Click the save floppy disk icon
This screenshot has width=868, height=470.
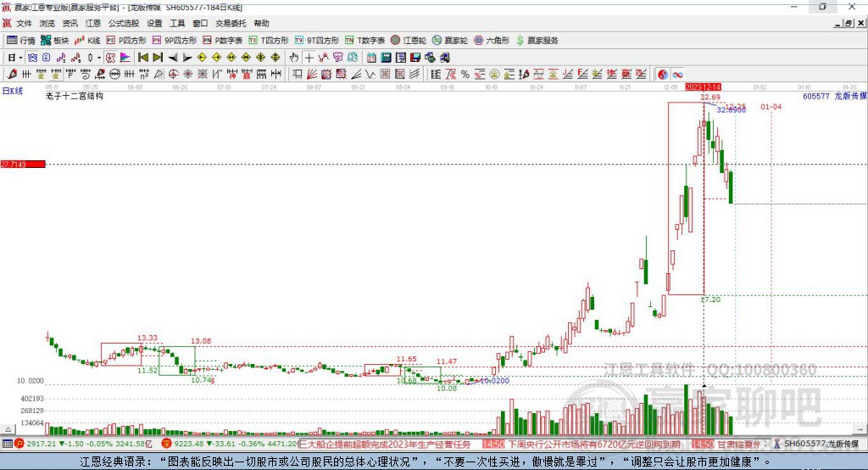point(415,58)
